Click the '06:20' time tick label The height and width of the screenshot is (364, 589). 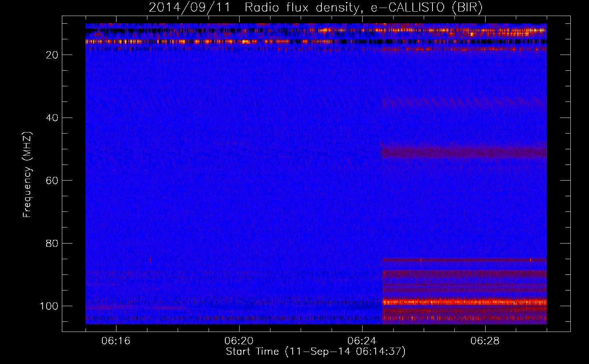[x=239, y=341]
